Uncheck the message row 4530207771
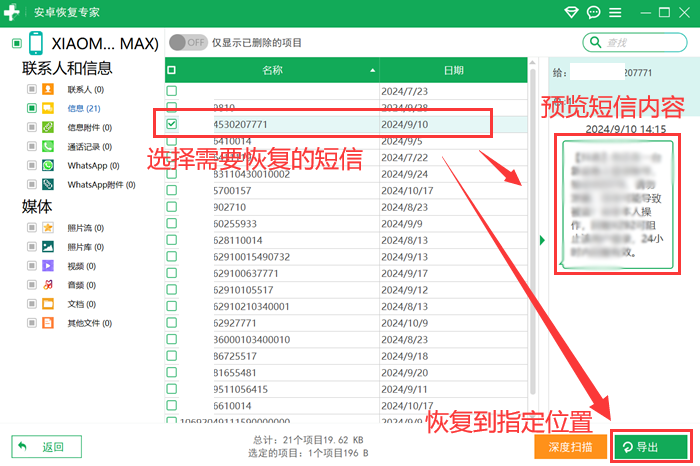This screenshot has height=466, width=700. (x=172, y=124)
